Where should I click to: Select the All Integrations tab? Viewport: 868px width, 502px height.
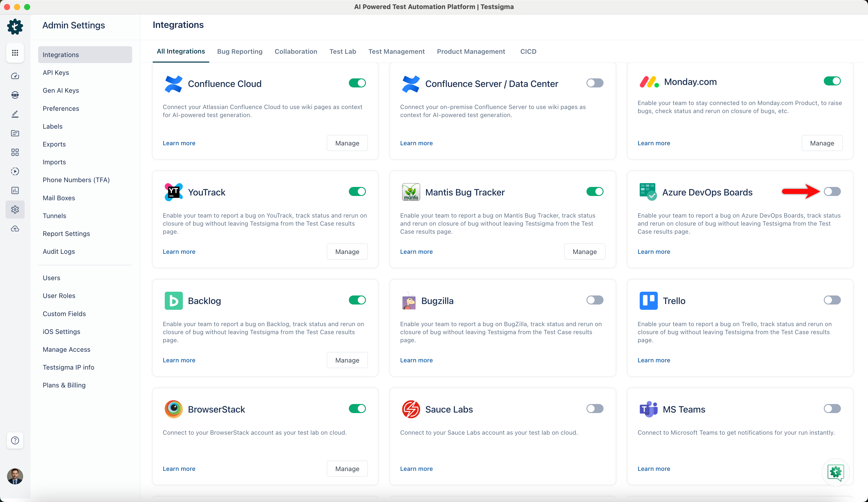point(181,51)
